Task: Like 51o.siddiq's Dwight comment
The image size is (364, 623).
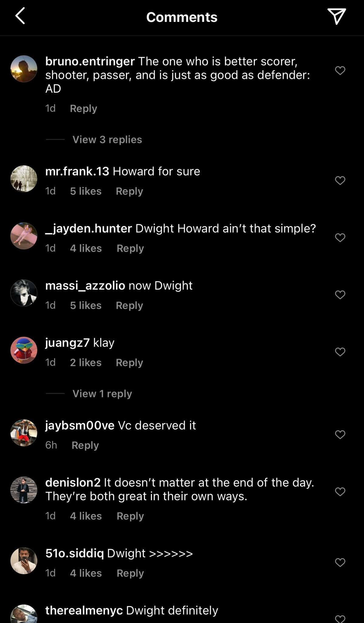Action: point(340,562)
